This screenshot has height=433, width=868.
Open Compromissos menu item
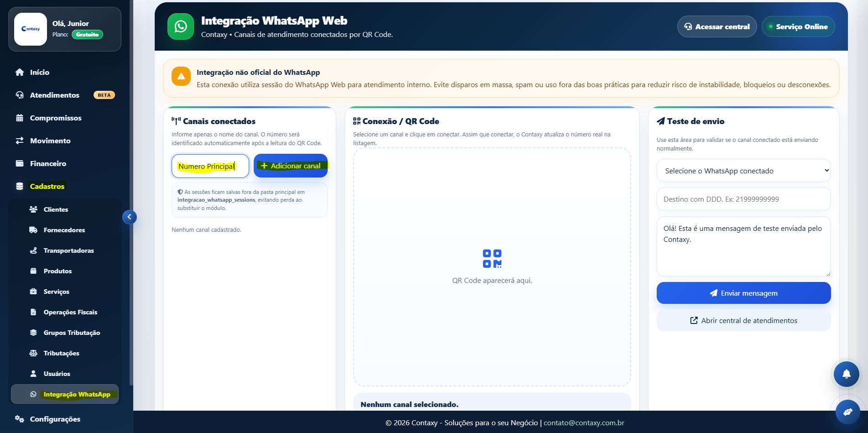coord(64,118)
